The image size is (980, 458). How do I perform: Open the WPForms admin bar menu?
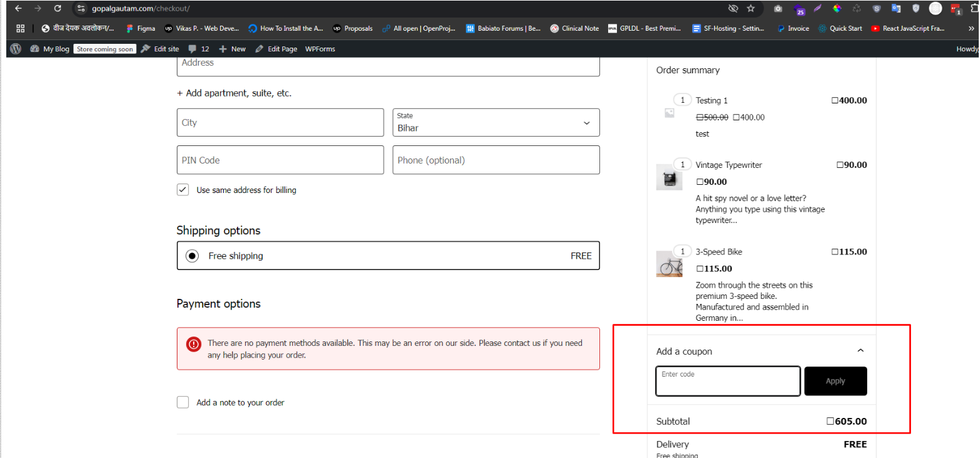coord(320,49)
